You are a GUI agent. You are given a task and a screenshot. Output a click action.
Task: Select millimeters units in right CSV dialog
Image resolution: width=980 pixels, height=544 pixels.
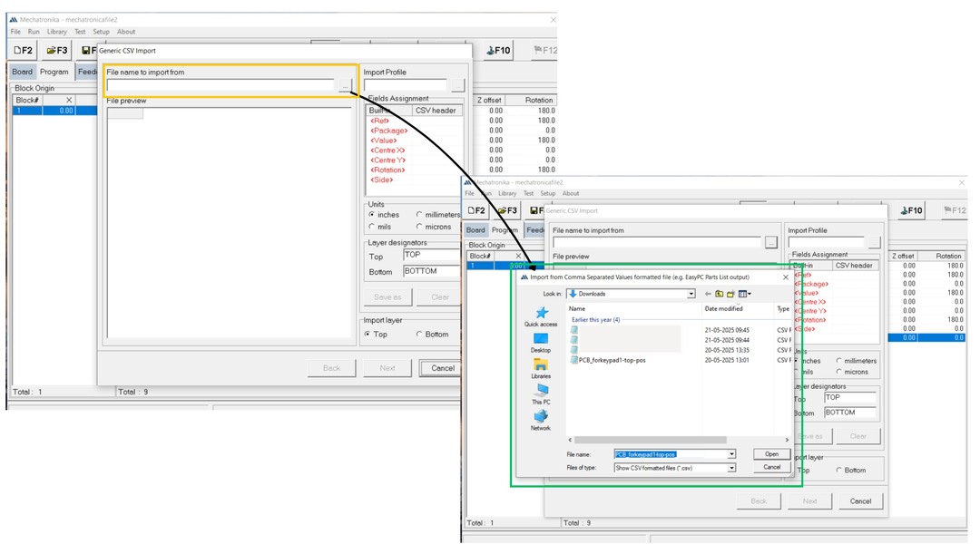click(857, 361)
